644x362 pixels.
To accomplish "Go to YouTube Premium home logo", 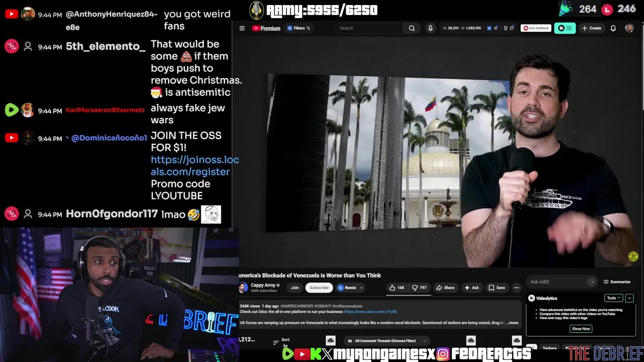I will coord(266,28).
